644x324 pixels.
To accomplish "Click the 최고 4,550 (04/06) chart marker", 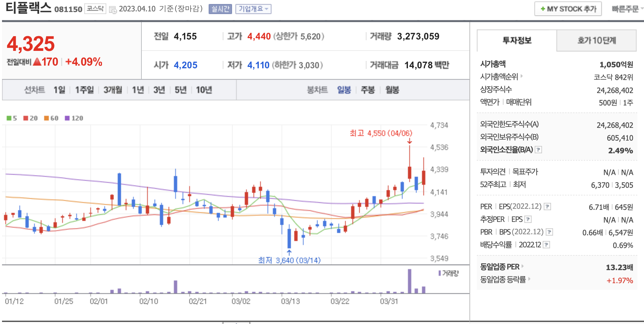I will [381, 133].
